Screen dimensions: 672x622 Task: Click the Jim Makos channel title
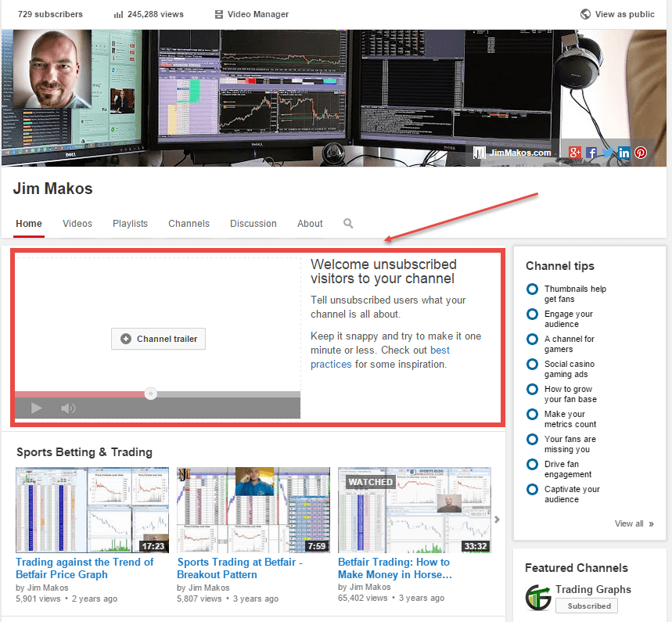point(52,189)
